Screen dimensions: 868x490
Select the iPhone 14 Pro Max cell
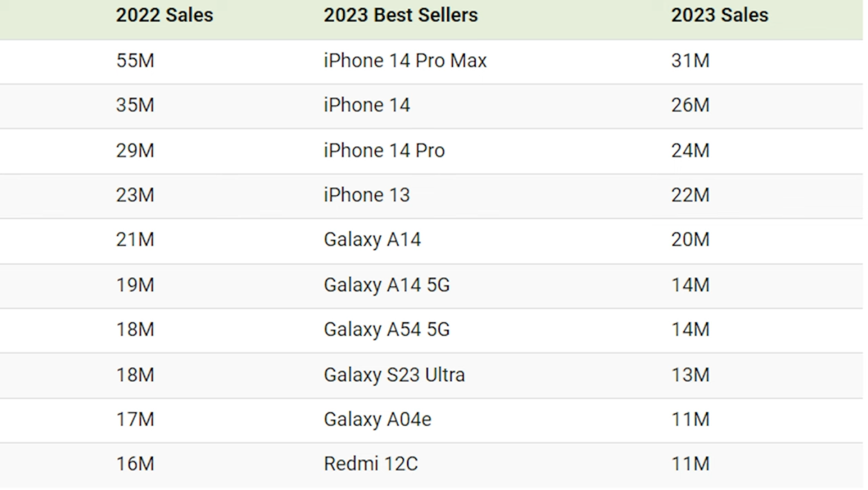(405, 60)
